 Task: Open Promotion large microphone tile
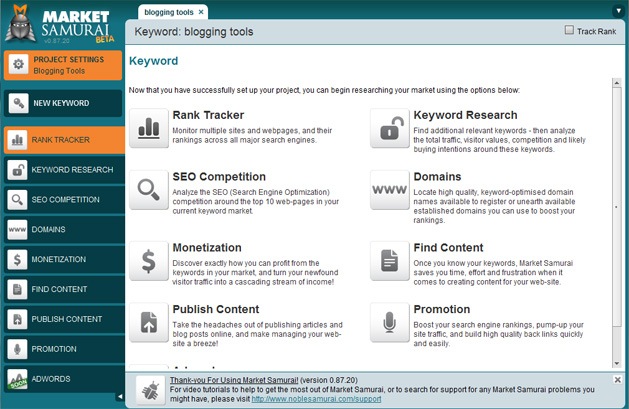tap(390, 322)
